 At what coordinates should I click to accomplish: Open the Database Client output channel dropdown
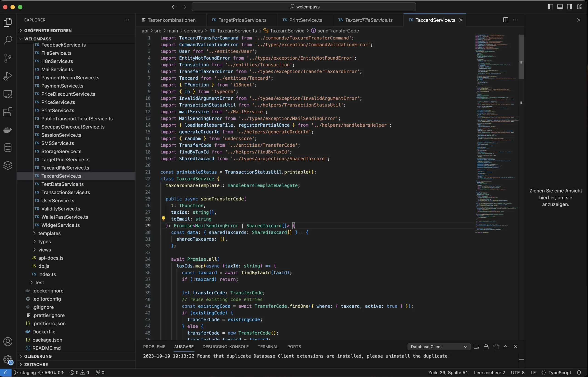[x=439, y=347]
